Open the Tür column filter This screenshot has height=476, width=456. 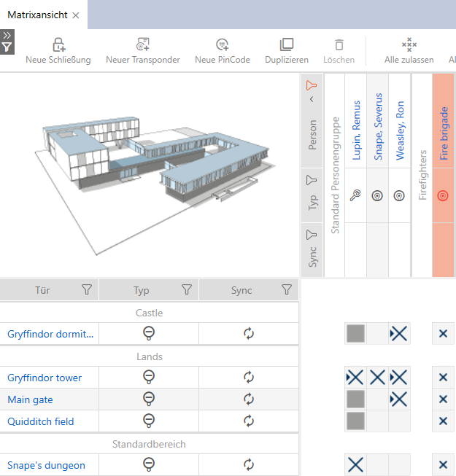click(x=87, y=290)
